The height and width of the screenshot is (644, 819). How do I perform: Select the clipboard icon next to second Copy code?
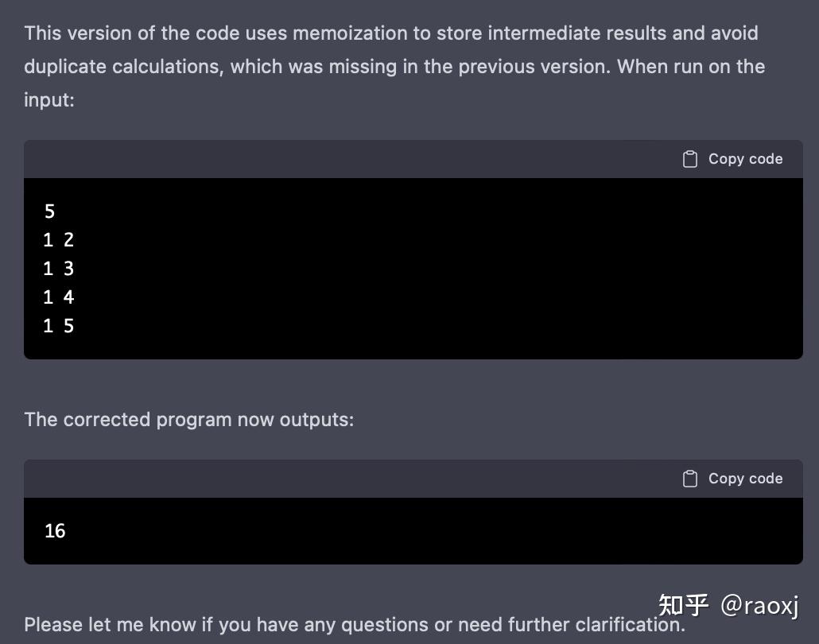[689, 478]
